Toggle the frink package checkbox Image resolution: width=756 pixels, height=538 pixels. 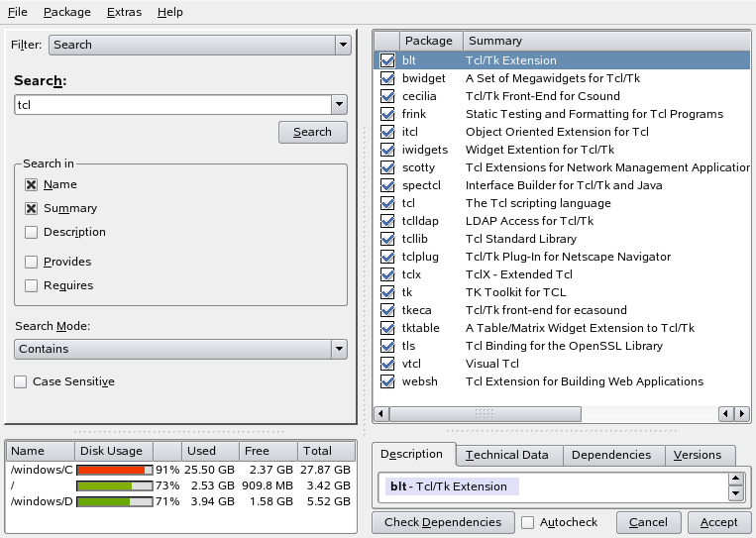point(387,114)
